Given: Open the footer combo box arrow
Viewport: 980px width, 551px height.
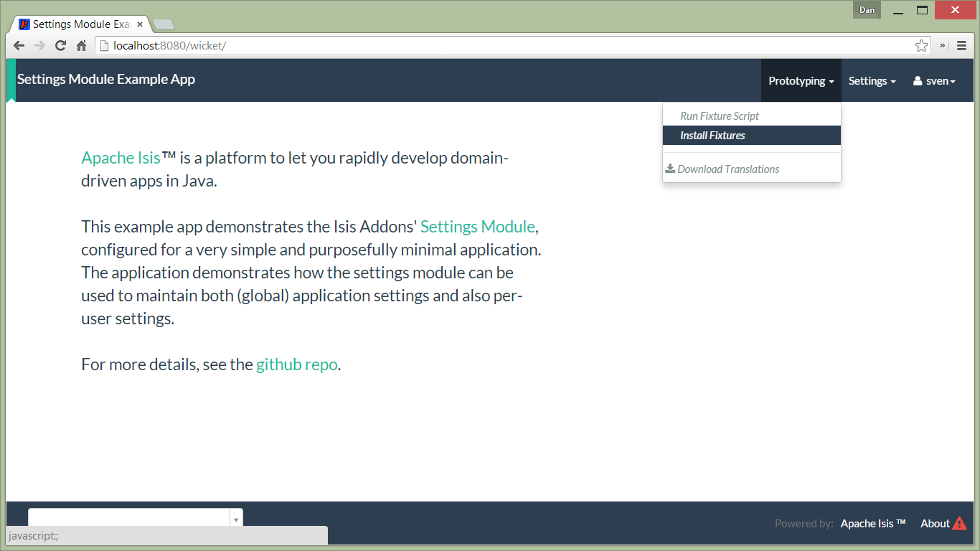Looking at the screenshot, I should [236, 519].
